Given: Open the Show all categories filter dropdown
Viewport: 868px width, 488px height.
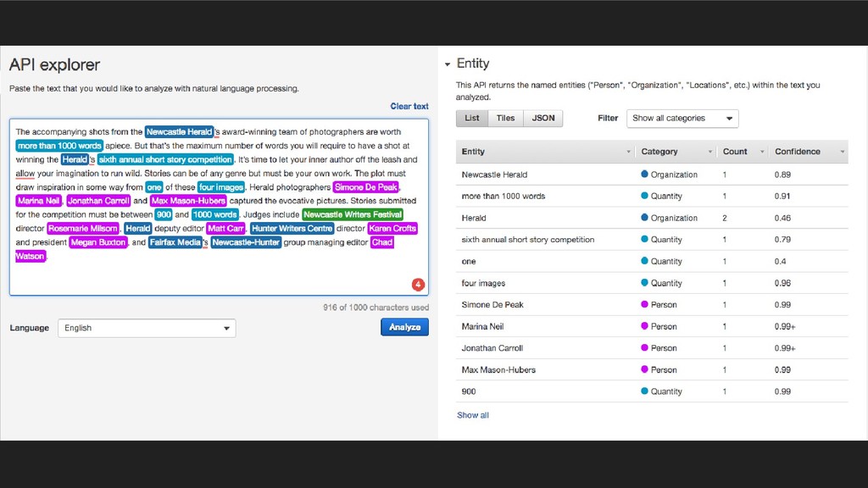Looking at the screenshot, I should (x=682, y=119).
